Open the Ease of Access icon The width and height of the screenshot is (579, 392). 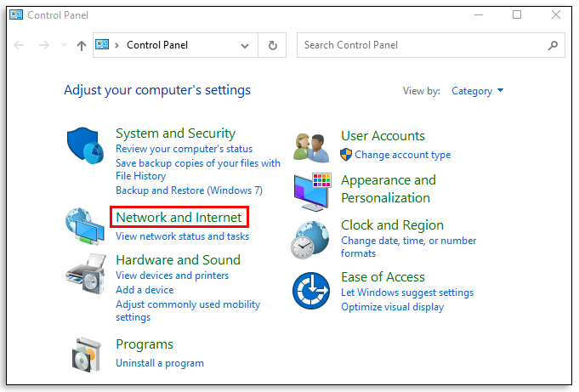pyautogui.click(x=311, y=290)
